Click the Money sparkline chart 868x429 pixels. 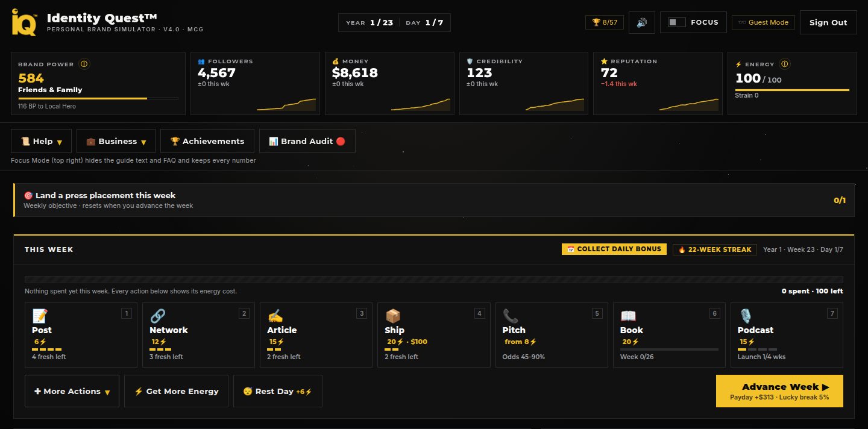(x=421, y=104)
